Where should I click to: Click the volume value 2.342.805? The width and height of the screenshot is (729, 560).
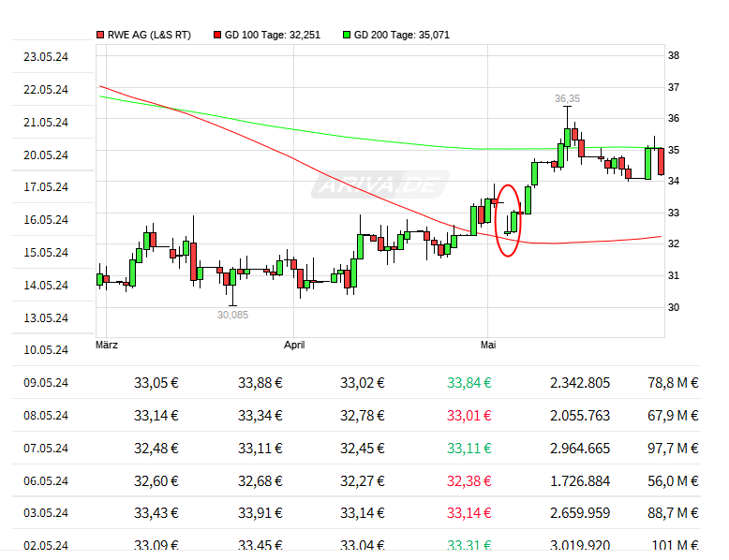coord(580,382)
